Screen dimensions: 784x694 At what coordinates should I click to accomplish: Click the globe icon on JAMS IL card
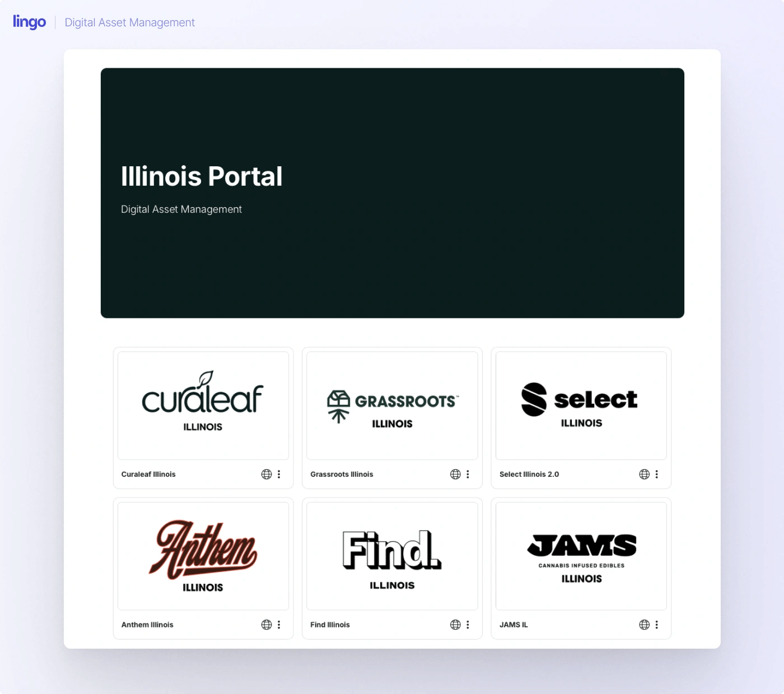point(644,625)
